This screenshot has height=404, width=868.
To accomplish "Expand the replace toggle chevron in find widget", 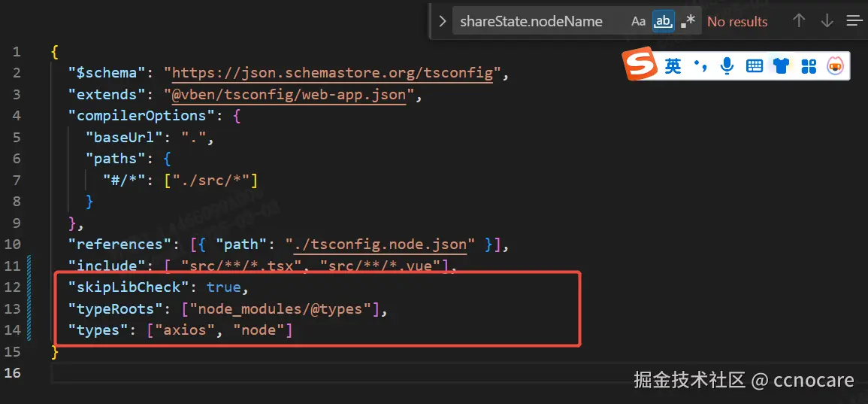I will click(x=442, y=22).
